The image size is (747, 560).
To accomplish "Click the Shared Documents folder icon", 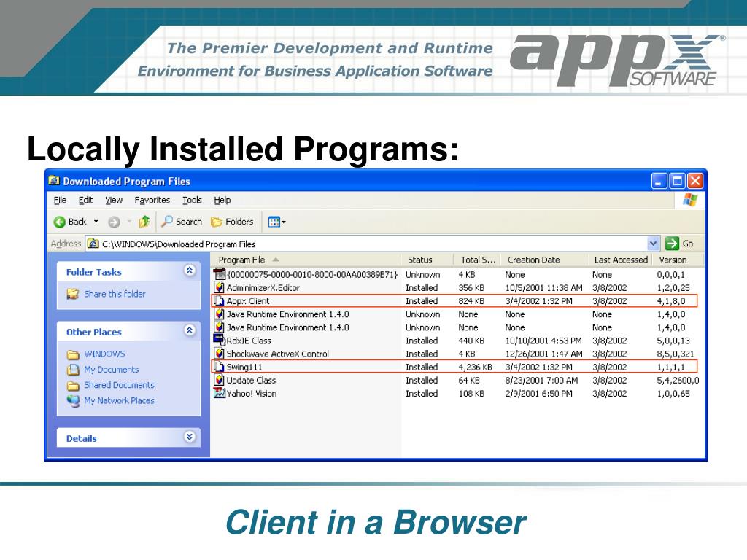I will pos(73,385).
